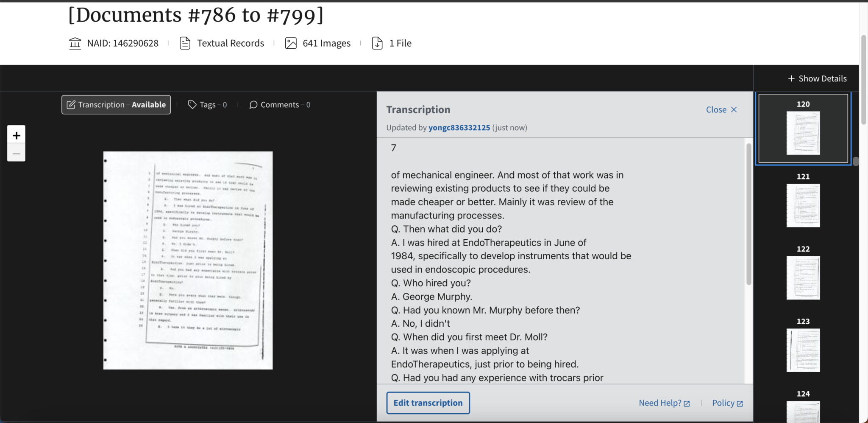Screen dimensions: 868x423
Task: Click the thumbnail strip scrollbar
Action: pyautogui.click(x=856, y=161)
